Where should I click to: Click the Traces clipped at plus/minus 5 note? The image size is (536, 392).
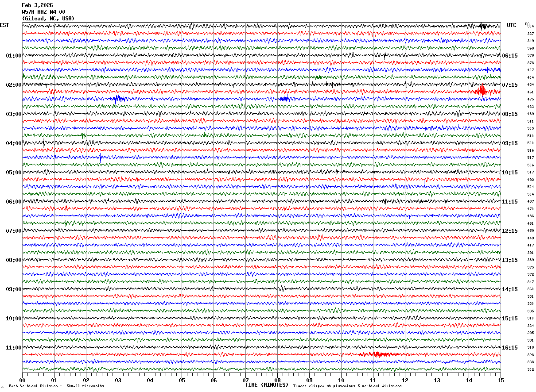pos(347,386)
